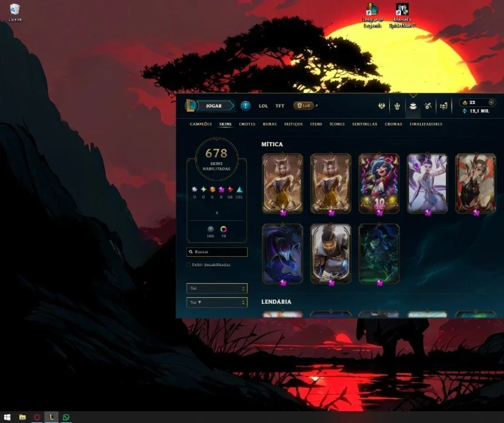Click the RP balance showing 22
Screen dimensions: 504x423
pos(469,102)
